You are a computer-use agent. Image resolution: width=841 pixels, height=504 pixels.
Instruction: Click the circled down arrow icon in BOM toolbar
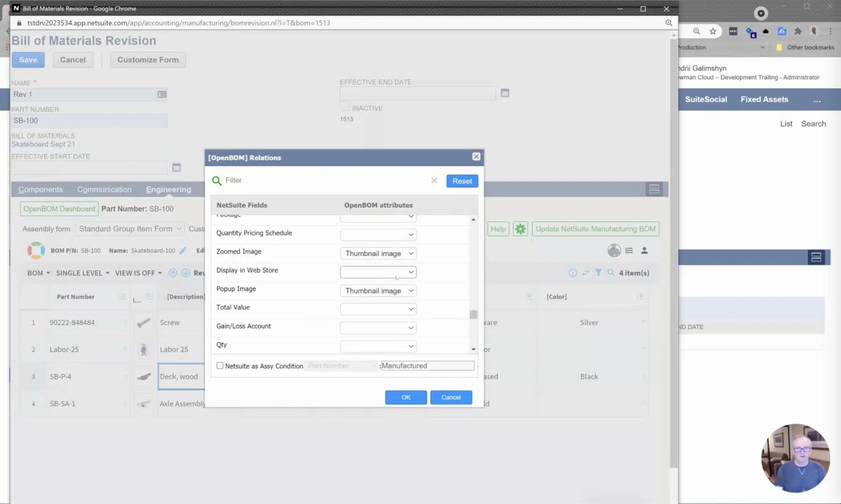[x=186, y=273]
